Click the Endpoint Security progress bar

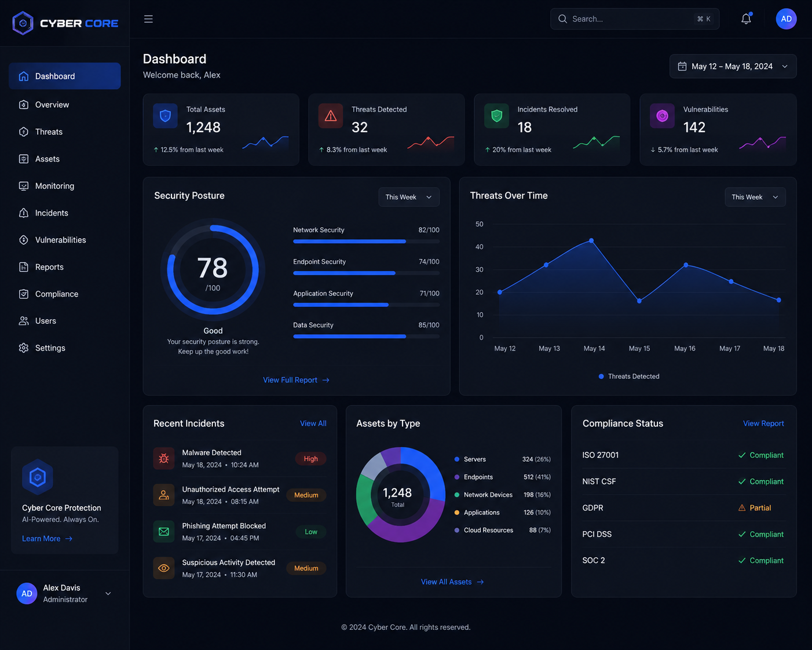coord(366,273)
